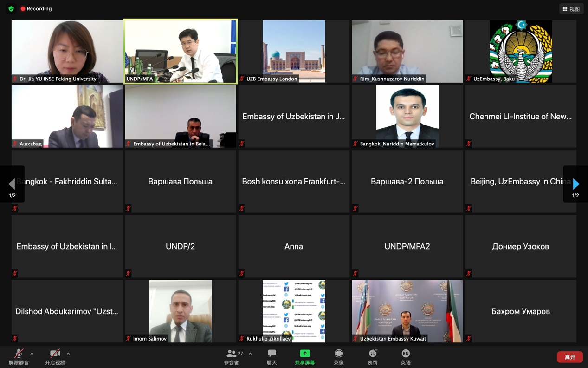Select Dr. Jia YU INSE Peking University video
Viewport: 588px width, 368px height.
pyautogui.click(x=67, y=51)
